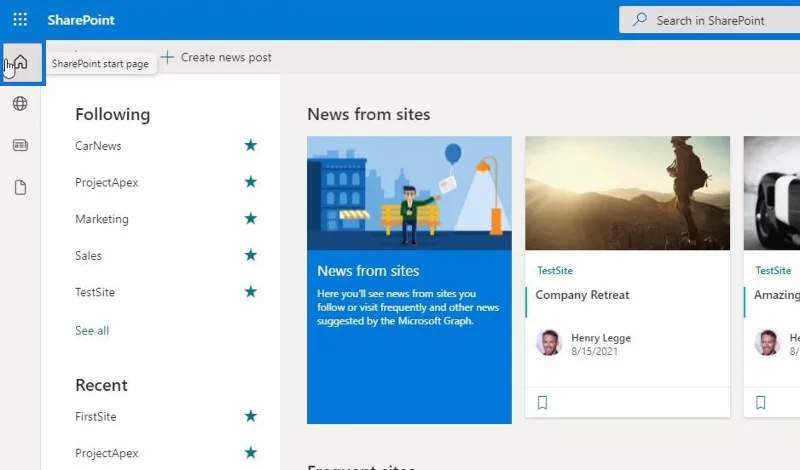Click Create news post
This screenshot has height=470, width=800.
[226, 57]
